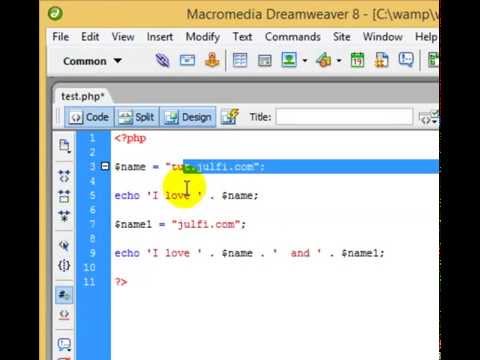Click the echo keyword on line 9
Screen dimensions: 480x360
point(127,253)
